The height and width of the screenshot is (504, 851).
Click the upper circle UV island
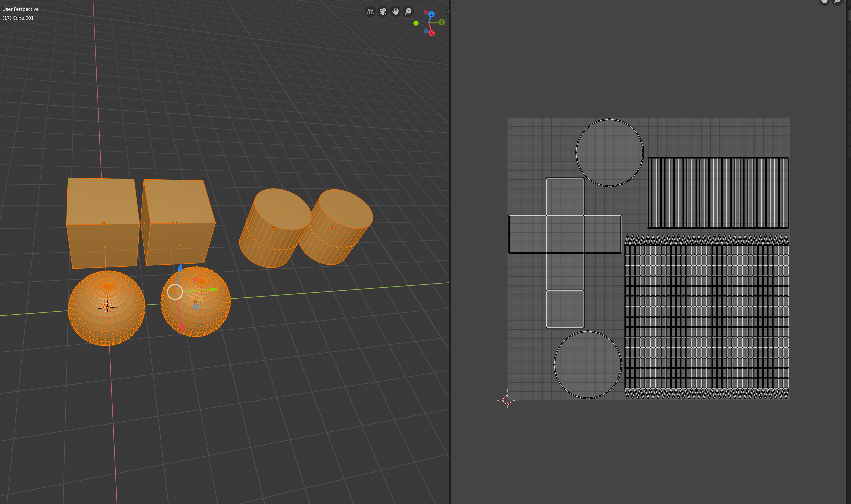tap(609, 152)
